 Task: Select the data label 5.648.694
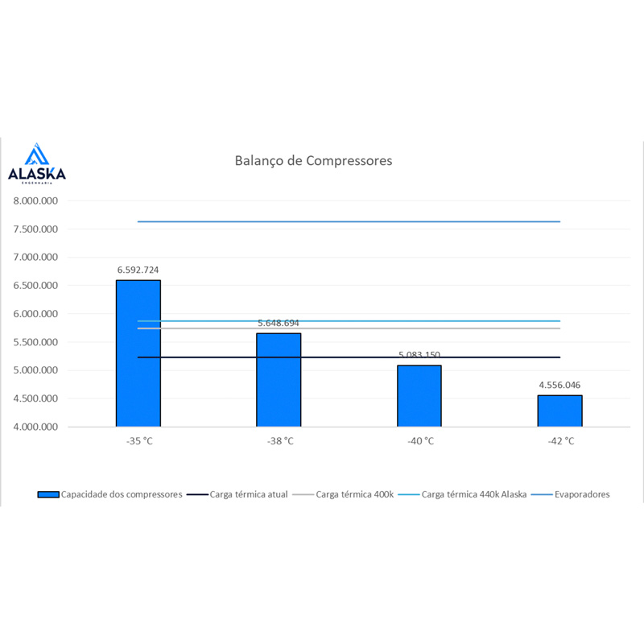point(279,324)
